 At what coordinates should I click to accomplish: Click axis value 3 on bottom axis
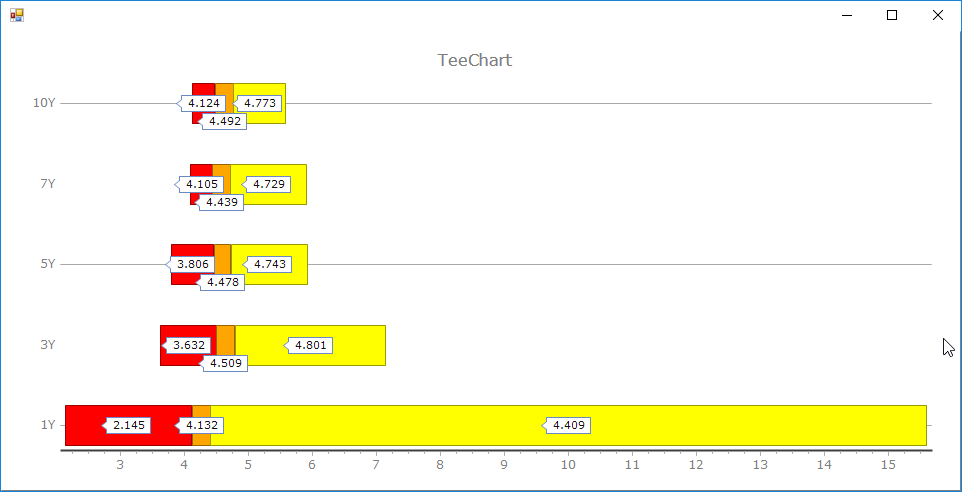[120, 465]
